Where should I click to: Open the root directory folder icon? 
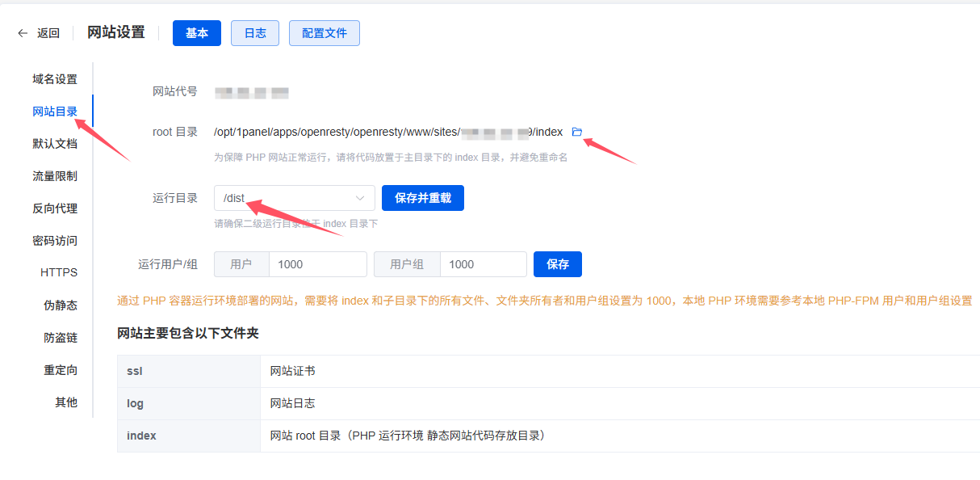(576, 132)
